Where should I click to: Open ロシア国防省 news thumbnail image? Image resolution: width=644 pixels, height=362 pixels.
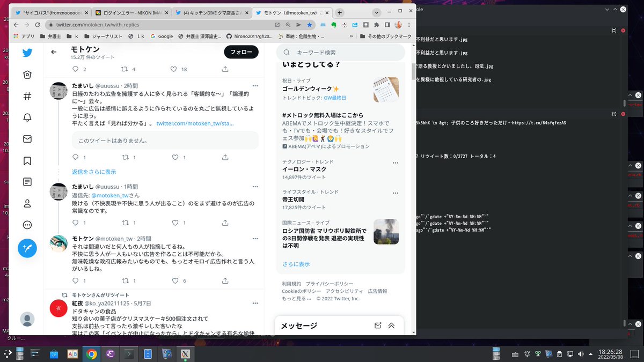point(386,232)
